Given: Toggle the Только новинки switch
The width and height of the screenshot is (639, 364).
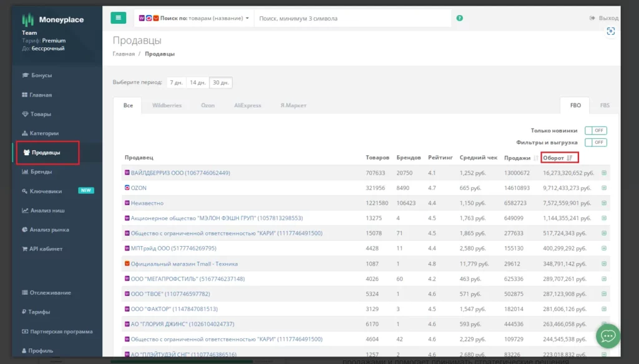Looking at the screenshot, I should [x=595, y=131].
